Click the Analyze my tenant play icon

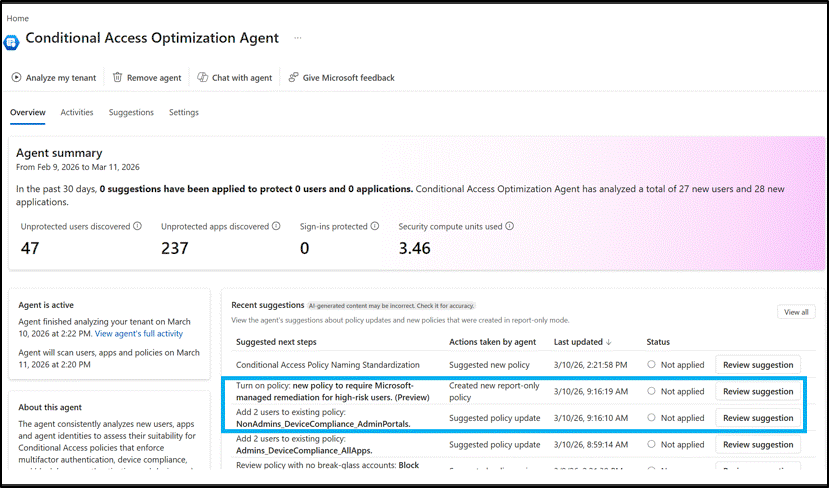tap(17, 77)
